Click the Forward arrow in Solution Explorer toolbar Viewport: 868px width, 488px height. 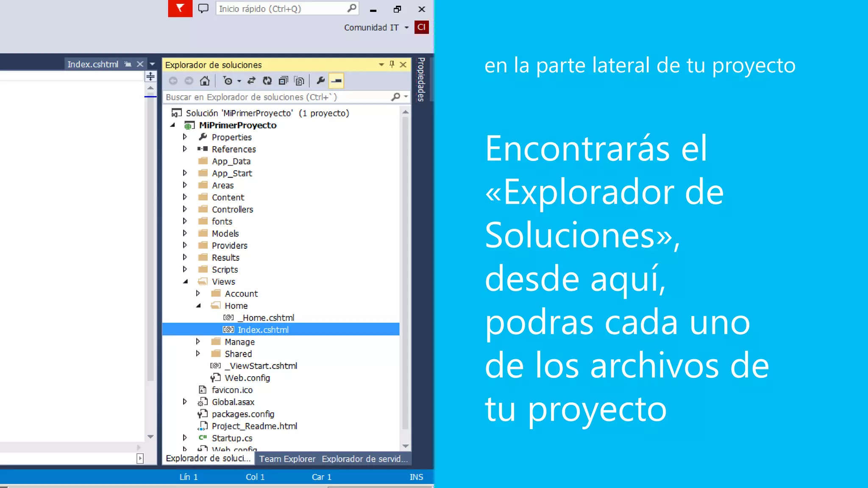(x=189, y=80)
